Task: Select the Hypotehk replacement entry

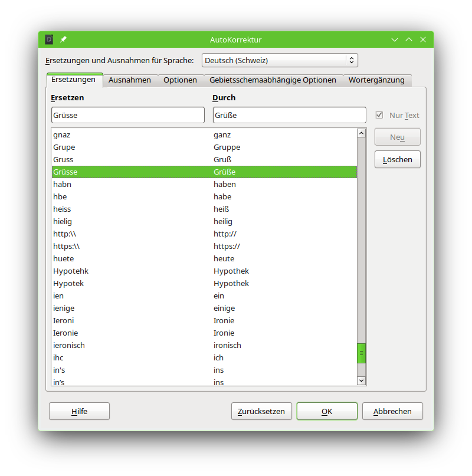Action: (x=71, y=271)
